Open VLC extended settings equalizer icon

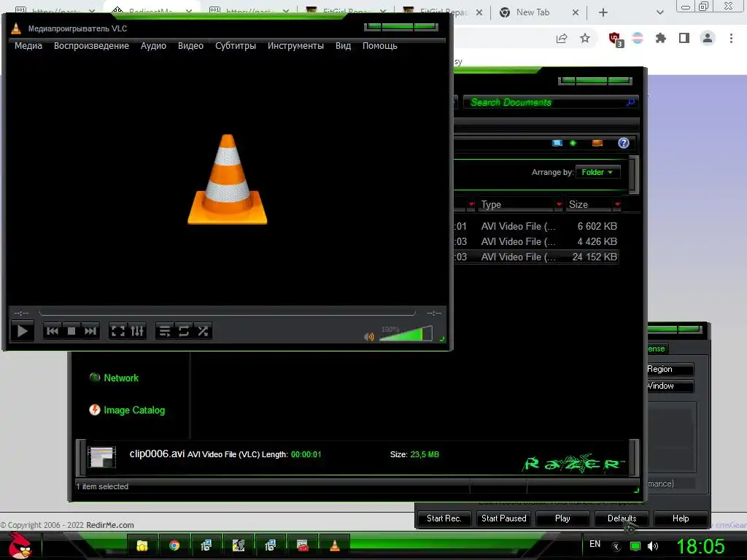137,331
